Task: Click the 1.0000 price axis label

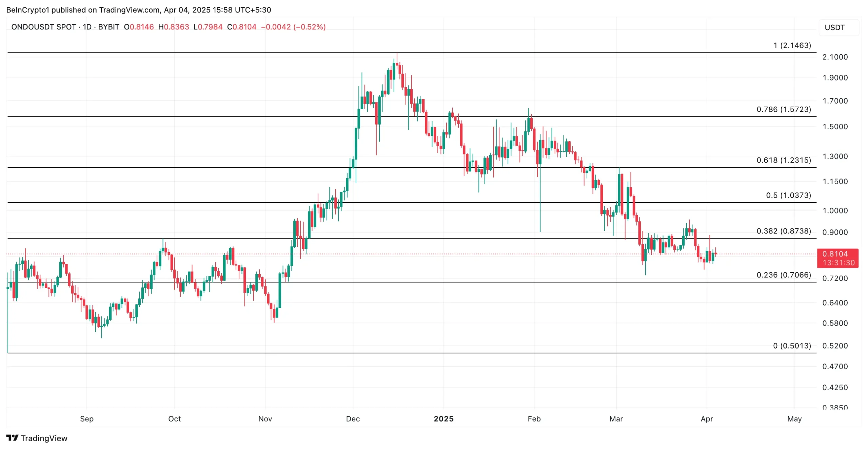Action: coord(834,210)
